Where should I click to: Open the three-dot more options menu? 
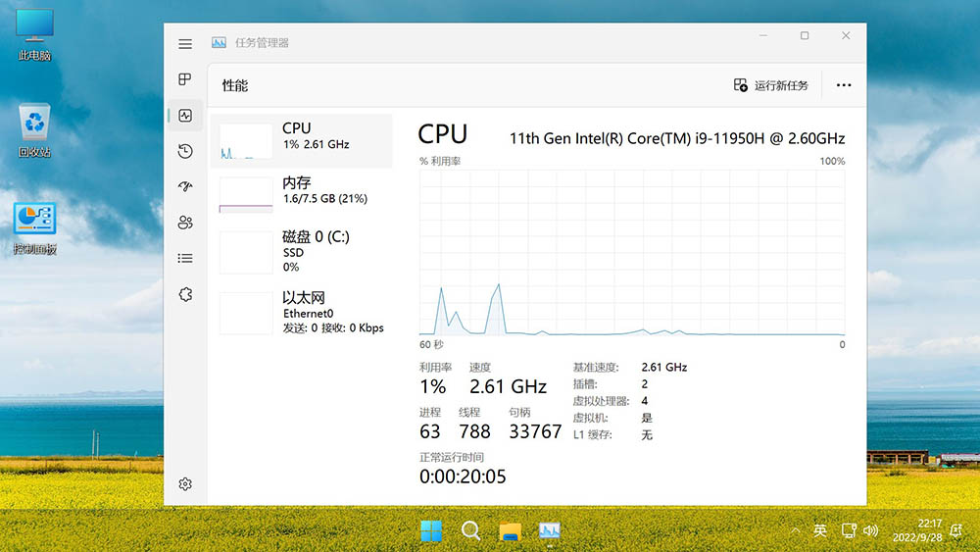844,85
